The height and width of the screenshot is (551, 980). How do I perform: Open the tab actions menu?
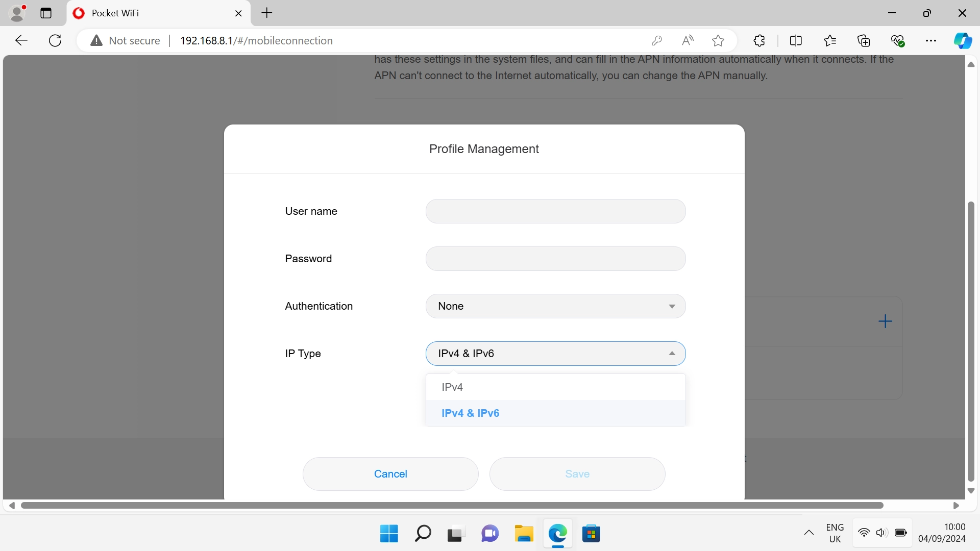pyautogui.click(x=46, y=13)
